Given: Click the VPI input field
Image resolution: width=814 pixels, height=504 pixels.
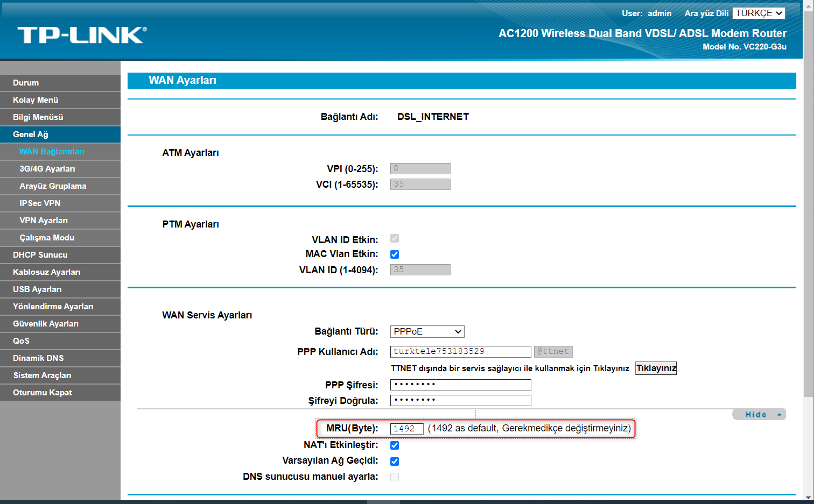Looking at the screenshot, I should click(420, 168).
